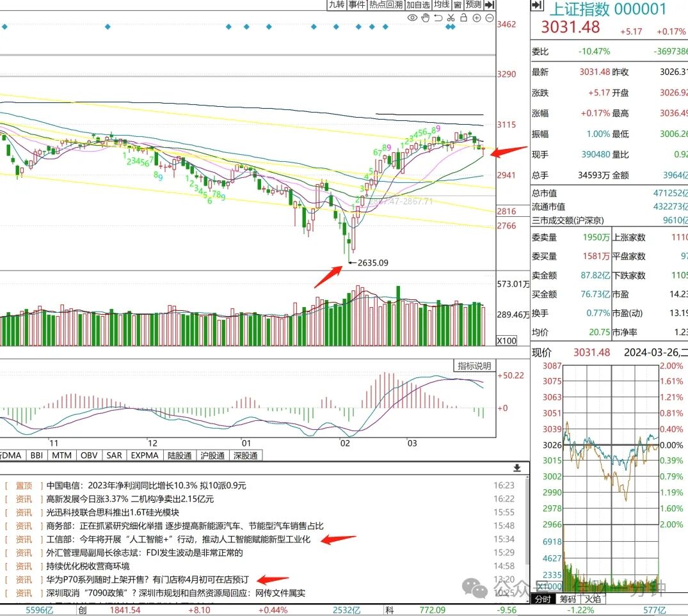The height and width of the screenshot is (616, 688).
Task: Toggle the chart lock icon
Action: [463, 17]
